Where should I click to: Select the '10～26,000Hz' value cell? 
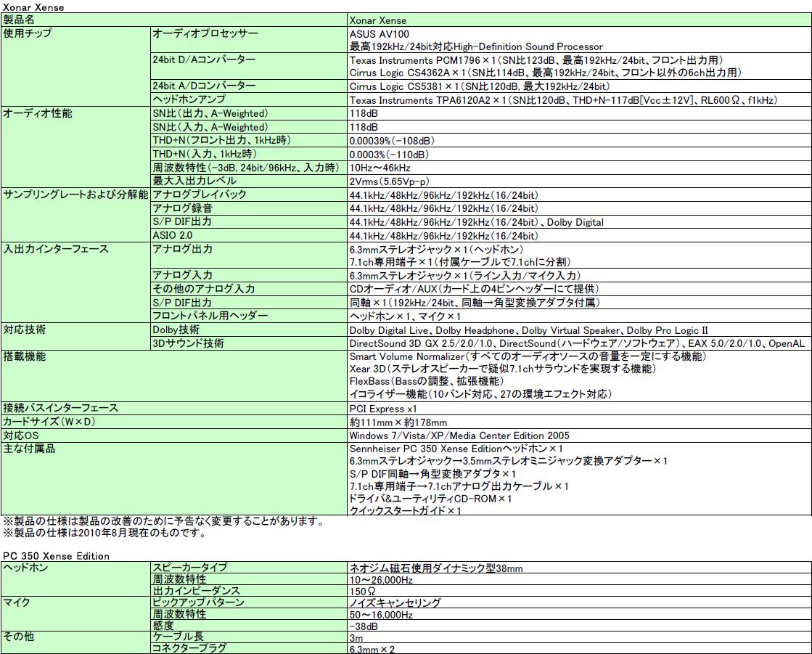pyautogui.click(x=580, y=580)
